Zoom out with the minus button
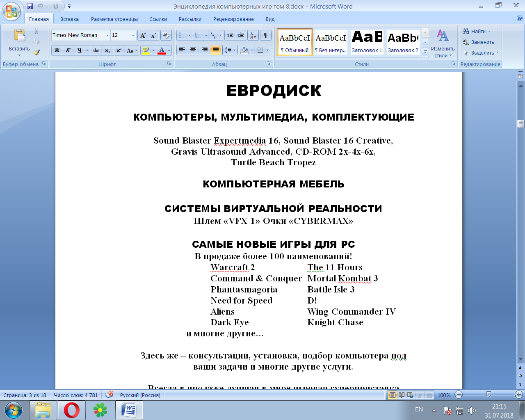The height and width of the screenshot is (420, 525). click(459, 395)
